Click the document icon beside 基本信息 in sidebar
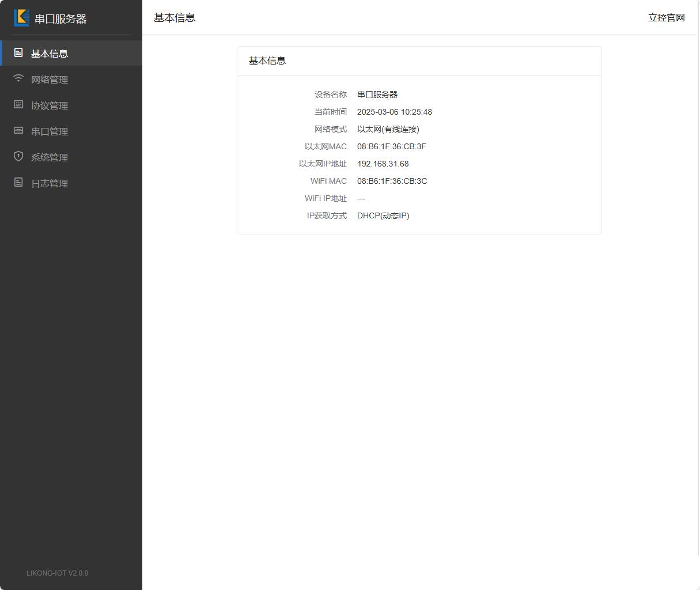Image resolution: width=700 pixels, height=590 pixels. 18,53
